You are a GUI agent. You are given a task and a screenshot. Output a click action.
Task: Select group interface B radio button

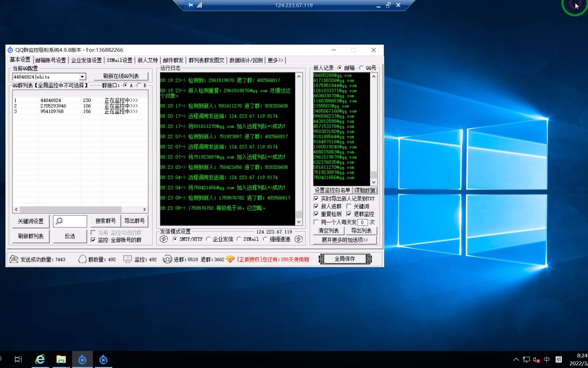pyautogui.click(x=138, y=86)
